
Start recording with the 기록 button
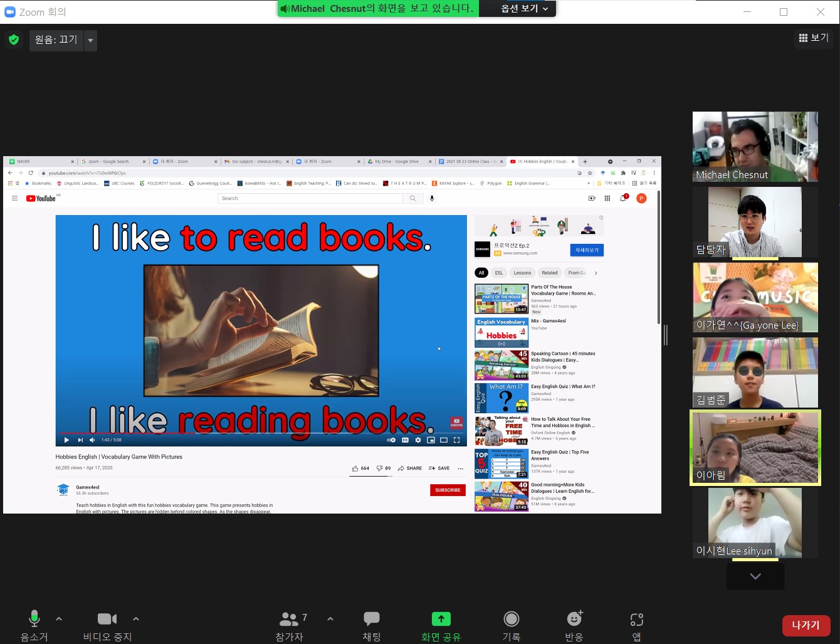512,626
